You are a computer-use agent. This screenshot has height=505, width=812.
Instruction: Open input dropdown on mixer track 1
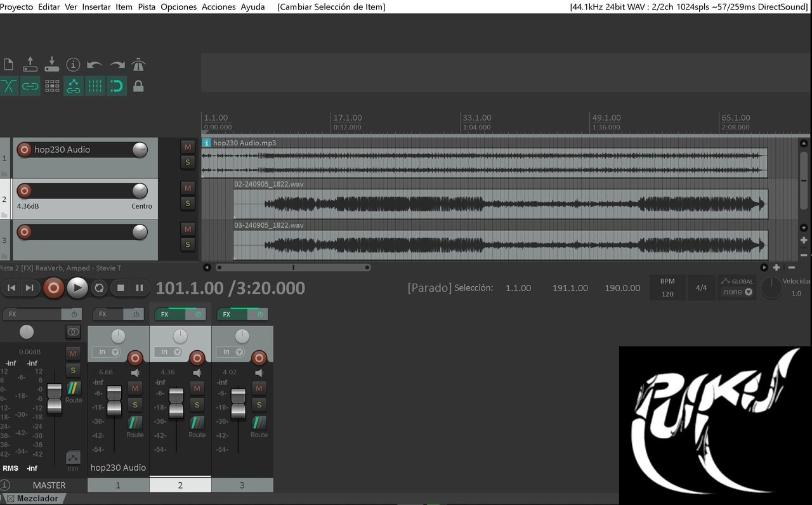[106, 351]
